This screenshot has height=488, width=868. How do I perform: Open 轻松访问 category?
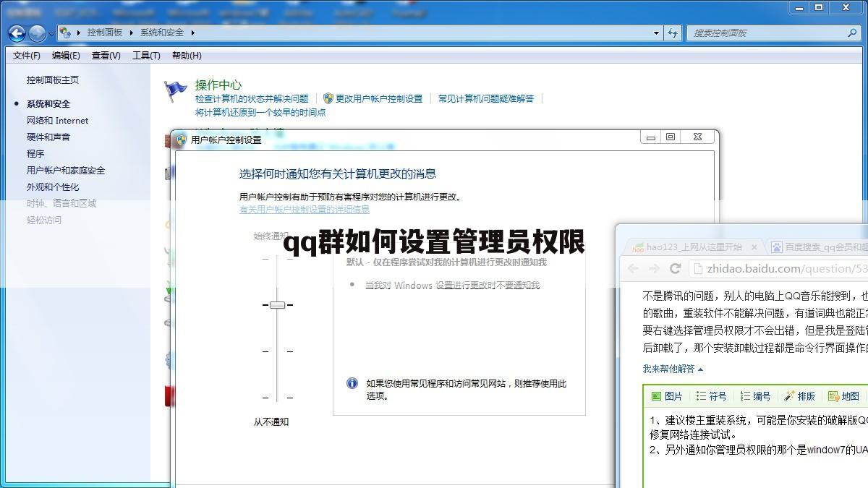tap(44, 221)
